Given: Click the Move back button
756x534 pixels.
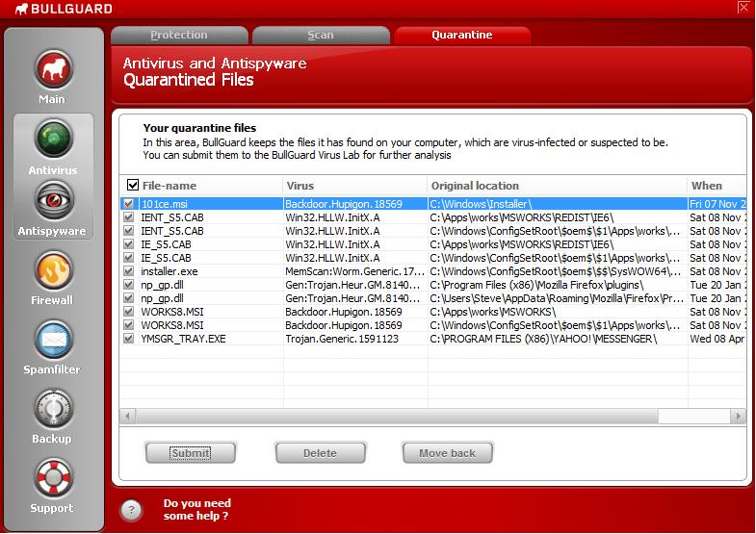Looking at the screenshot, I should tap(448, 453).
